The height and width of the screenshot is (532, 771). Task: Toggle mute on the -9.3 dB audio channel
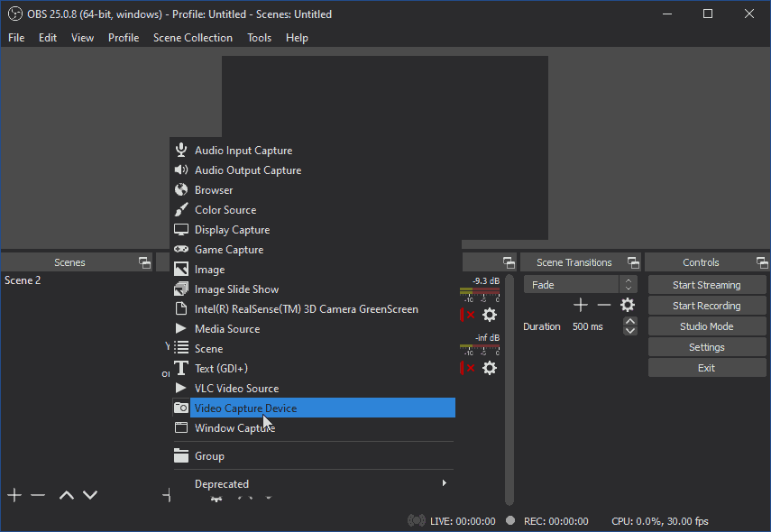click(468, 315)
